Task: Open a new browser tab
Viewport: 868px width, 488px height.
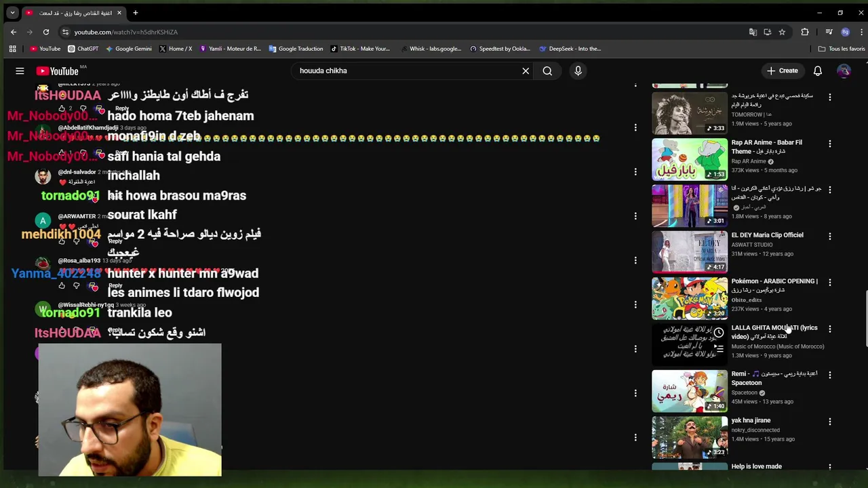Action: click(136, 13)
